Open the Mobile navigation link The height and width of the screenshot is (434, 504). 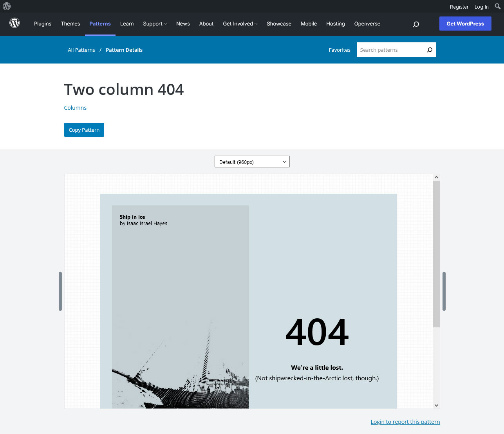click(x=309, y=24)
